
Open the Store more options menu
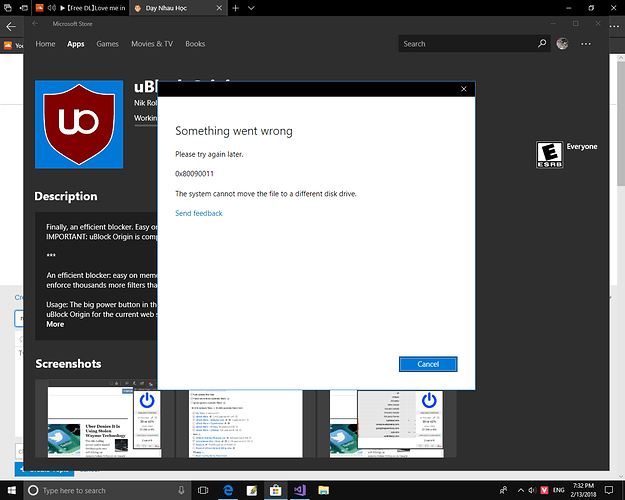pos(586,44)
